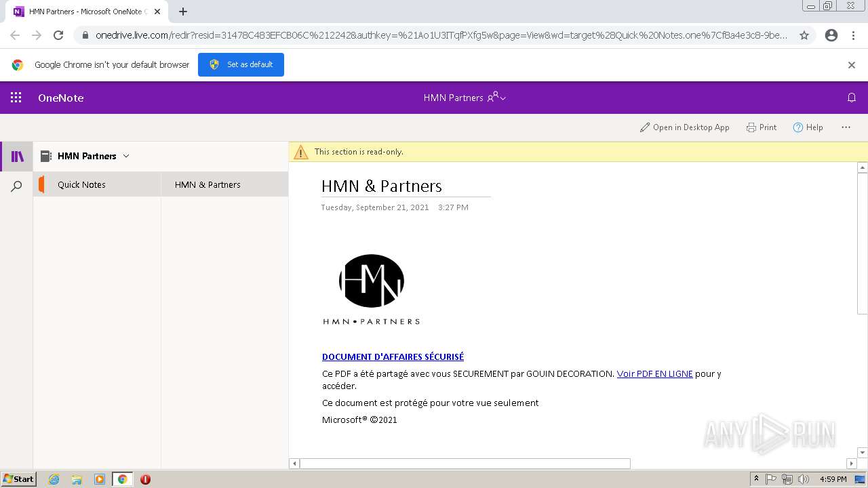Viewport: 868px width, 488px height.
Task: Follow the Voir PDF EN LIGNE link
Action: pyautogui.click(x=654, y=373)
